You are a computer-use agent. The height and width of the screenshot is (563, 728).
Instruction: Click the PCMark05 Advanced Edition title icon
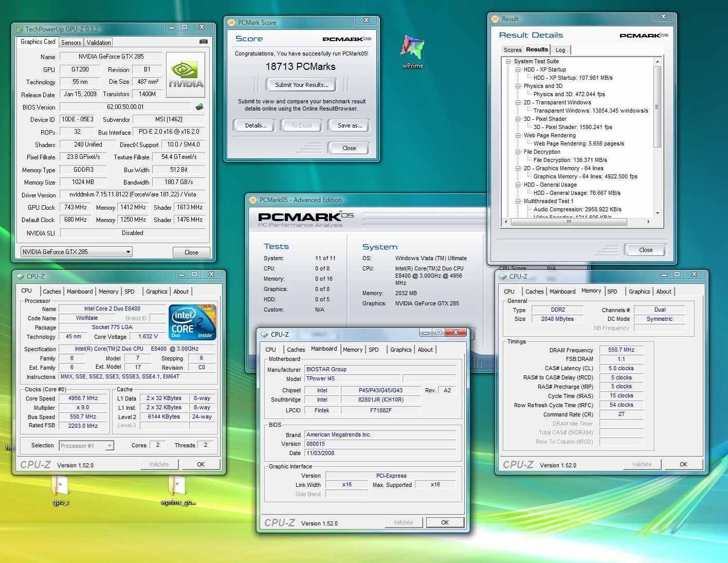coord(253,200)
